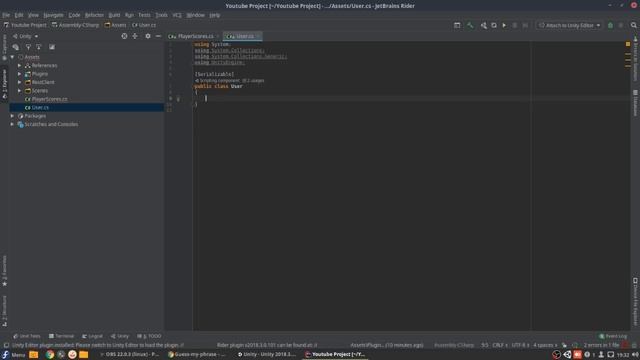
Task: Click the search everywhere magnifier icon
Action: [633, 25]
